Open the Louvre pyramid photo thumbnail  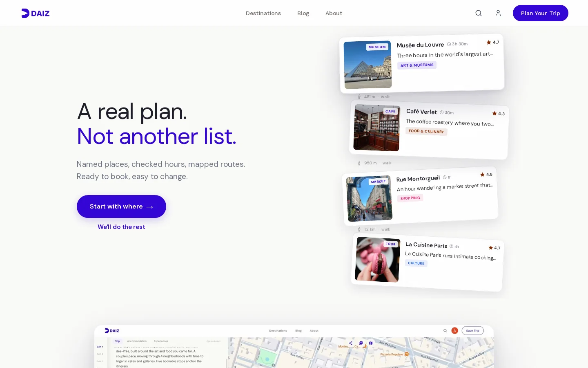click(368, 65)
